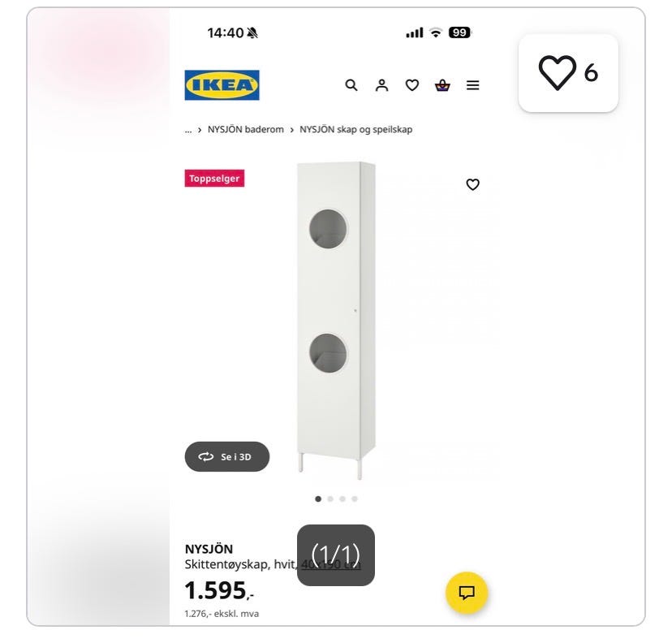Viewport: 672px width, 643px height.
Task: Click the large heart with count 6
Action: click(x=568, y=73)
